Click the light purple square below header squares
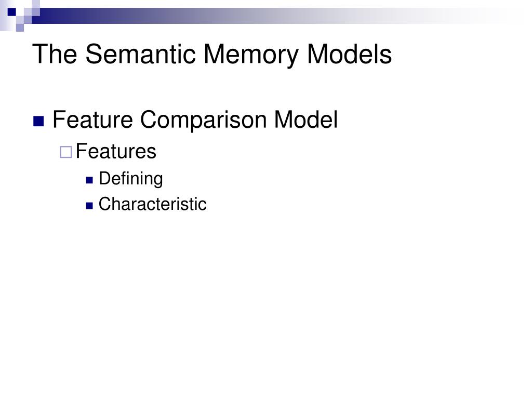532x399 pixels. tap(20, 28)
